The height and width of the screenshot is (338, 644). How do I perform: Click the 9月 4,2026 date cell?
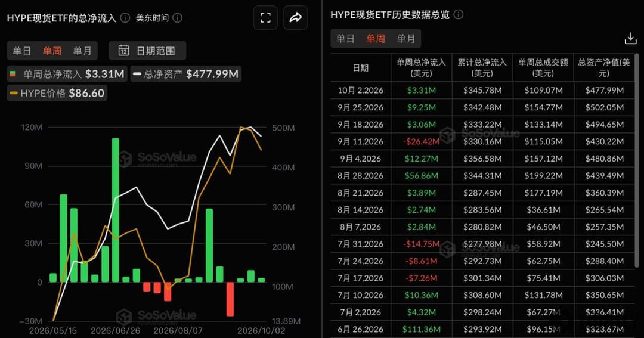coord(361,159)
